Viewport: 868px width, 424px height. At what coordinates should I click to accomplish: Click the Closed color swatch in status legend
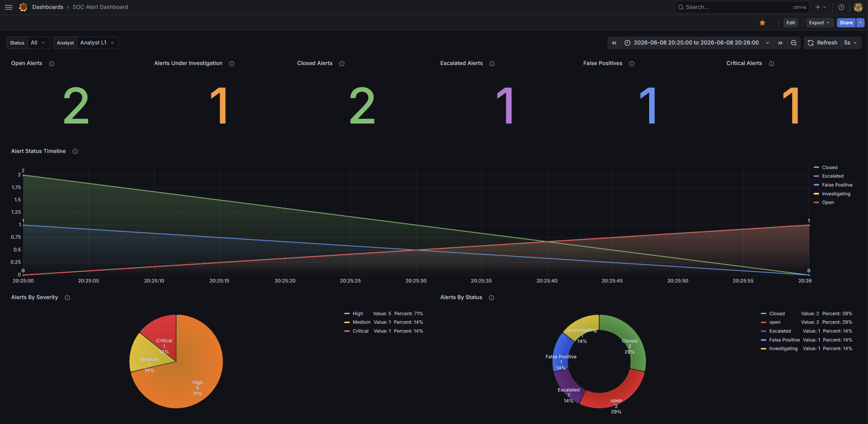point(763,314)
